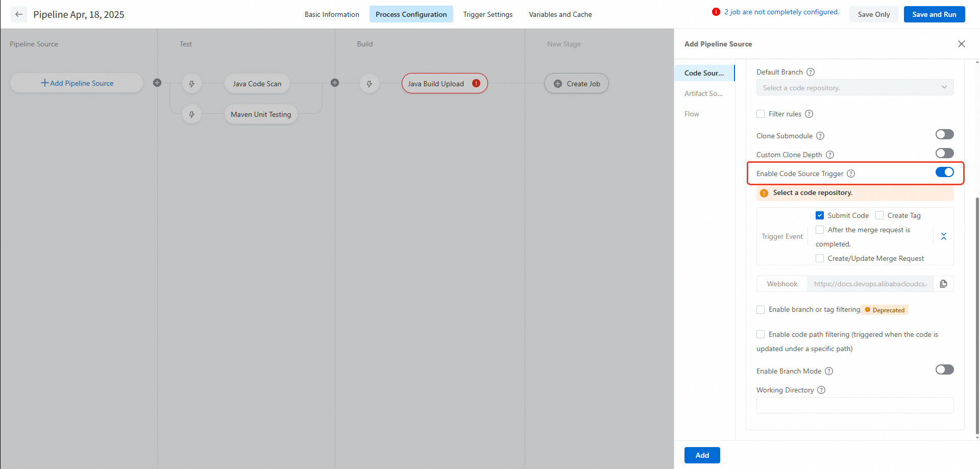Close the Add Pipeline Source panel

pyautogui.click(x=962, y=44)
